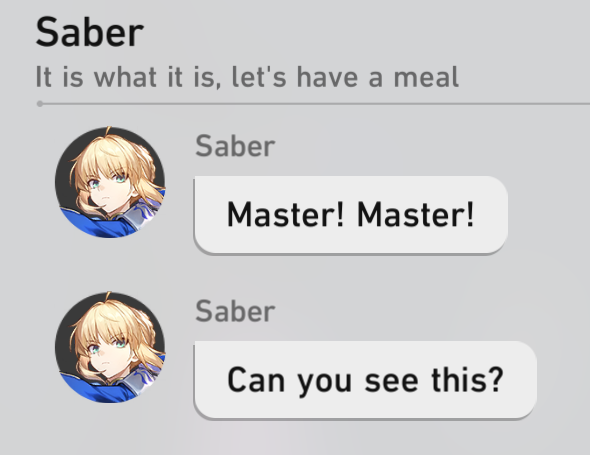Select the "Master! Master!" chat bubble

[351, 215]
